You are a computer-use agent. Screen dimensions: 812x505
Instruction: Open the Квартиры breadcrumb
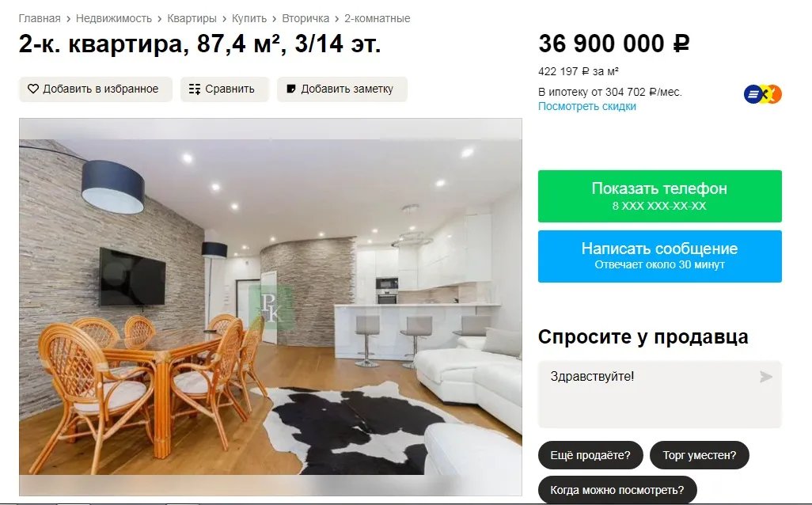[x=192, y=19]
